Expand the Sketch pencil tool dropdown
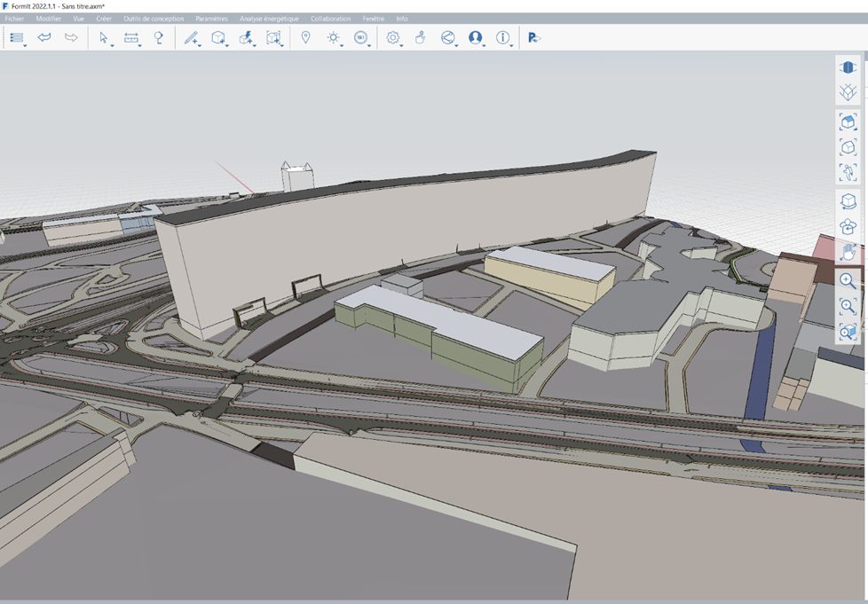 tap(192, 37)
